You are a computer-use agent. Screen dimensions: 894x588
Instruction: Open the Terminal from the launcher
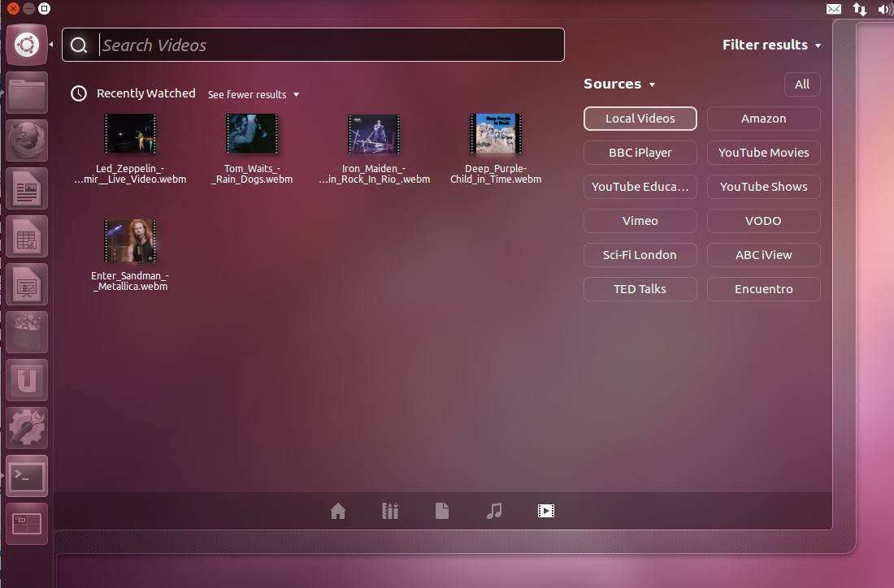(27, 476)
